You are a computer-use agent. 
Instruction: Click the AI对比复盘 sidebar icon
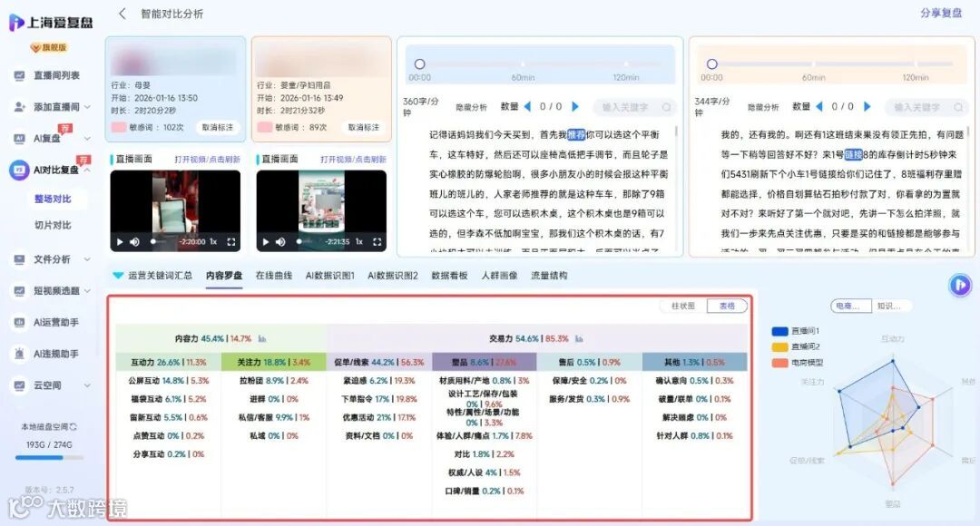(19, 170)
